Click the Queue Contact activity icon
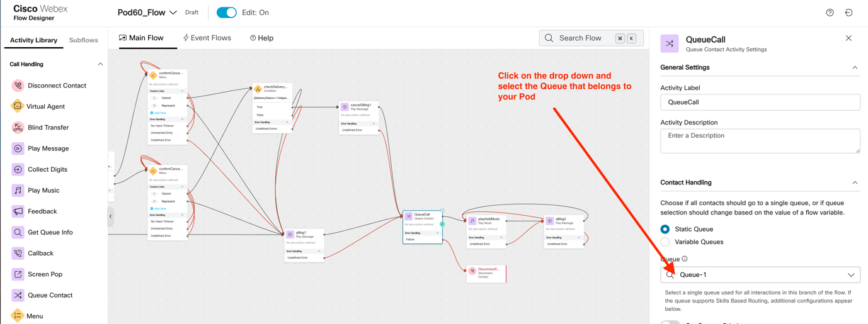The image size is (868, 324). (x=18, y=295)
